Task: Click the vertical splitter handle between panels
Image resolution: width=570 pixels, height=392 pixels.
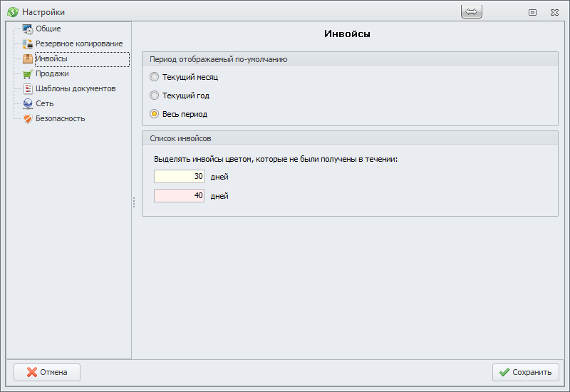Action: 133,203
